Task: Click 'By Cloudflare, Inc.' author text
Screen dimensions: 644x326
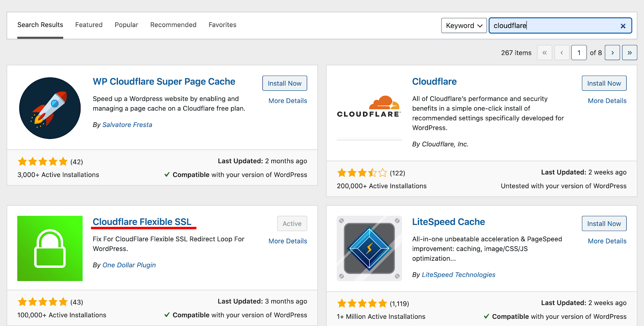Action: point(440,144)
